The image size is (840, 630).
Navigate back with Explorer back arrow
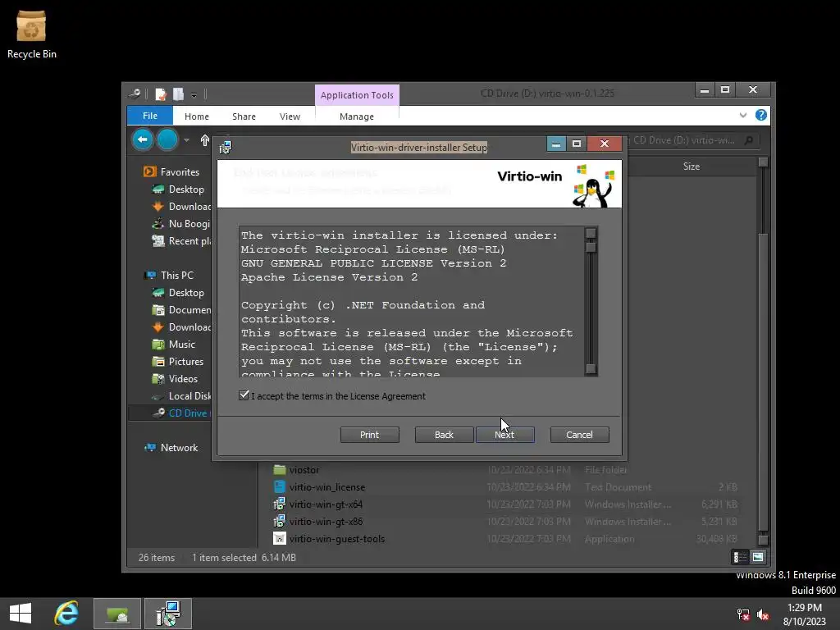pyautogui.click(x=143, y=139)
